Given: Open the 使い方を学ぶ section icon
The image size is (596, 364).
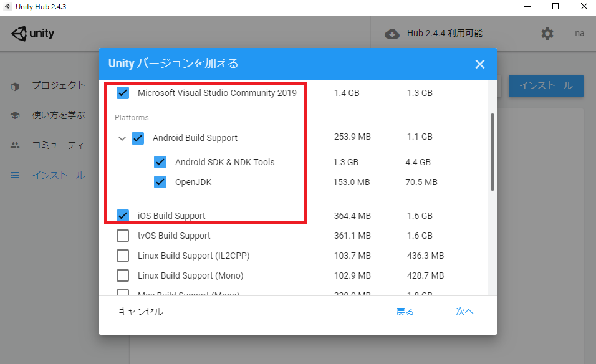Looking at the screenshot, I should click(x=15, y=115).
